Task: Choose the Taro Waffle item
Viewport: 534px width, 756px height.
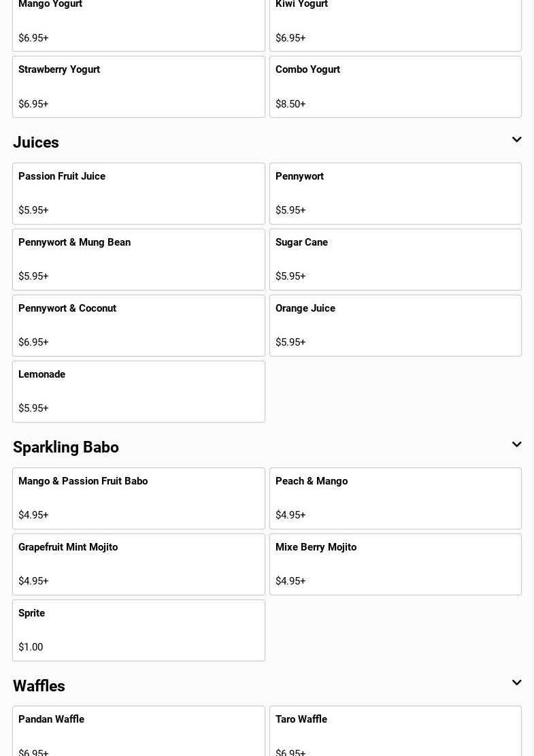Action: (x=395, y=732)
